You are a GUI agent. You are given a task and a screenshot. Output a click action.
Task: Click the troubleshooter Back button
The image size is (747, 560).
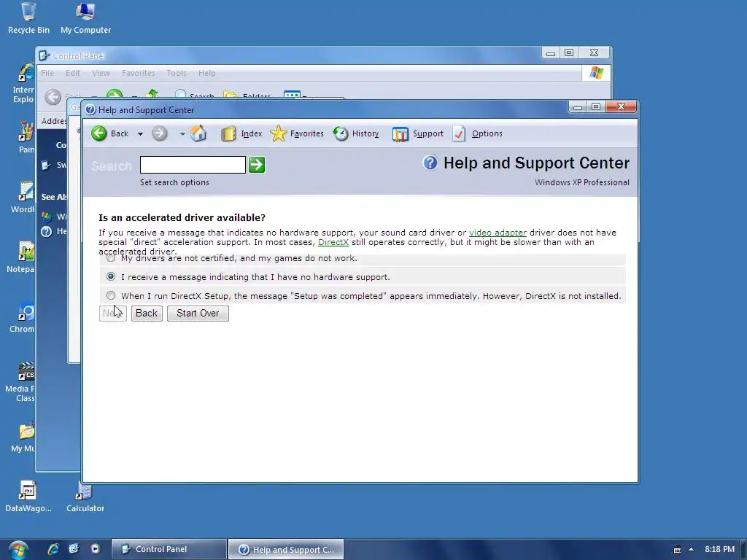[147, 314]
